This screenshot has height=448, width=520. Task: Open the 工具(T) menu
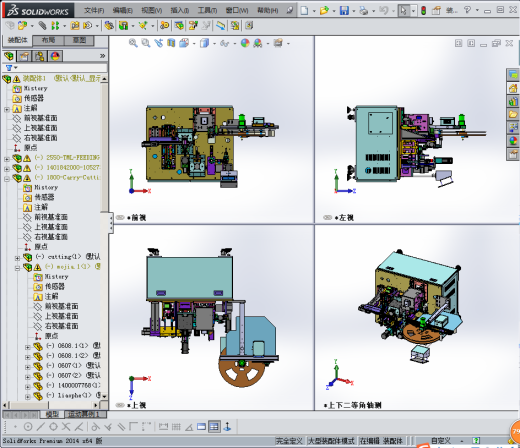tap(207, 11)
